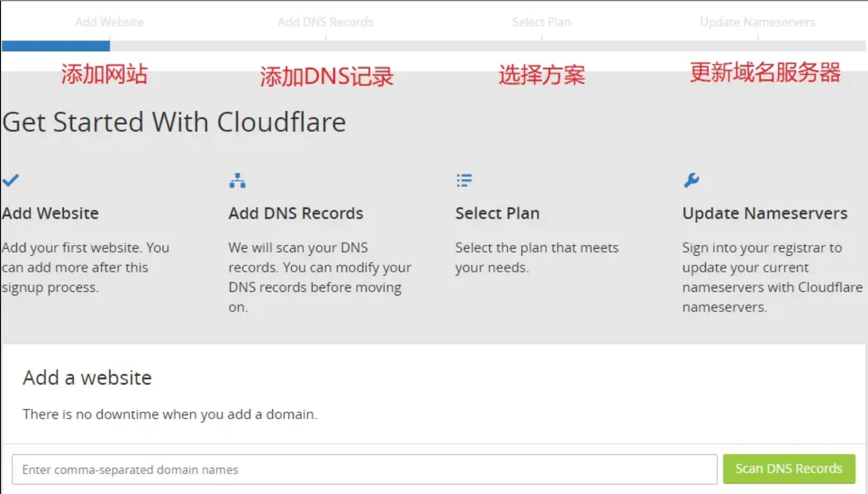868x494 pixels.
Task: Click the list icon above Select Plan
Action: tap(464, 180)
